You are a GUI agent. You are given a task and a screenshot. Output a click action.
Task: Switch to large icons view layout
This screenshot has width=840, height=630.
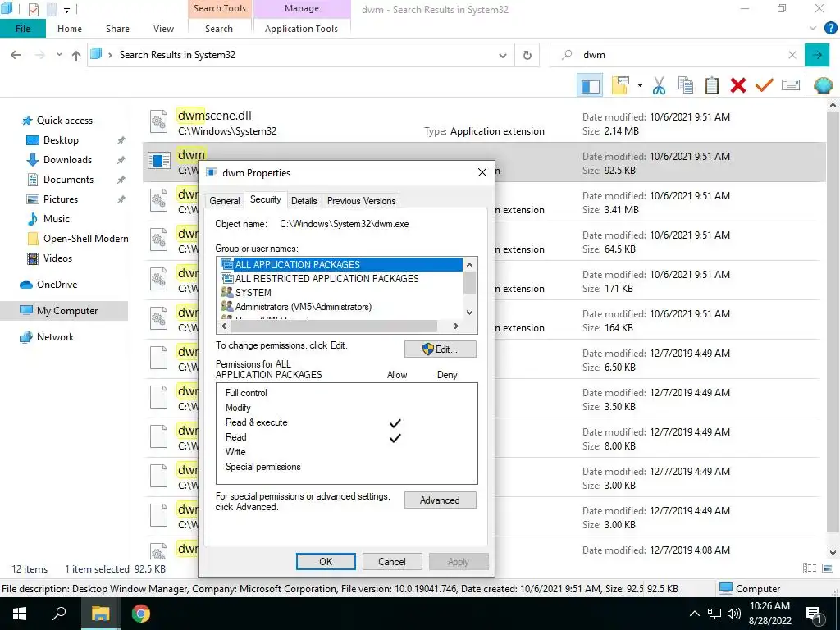(x=828, y=568)
